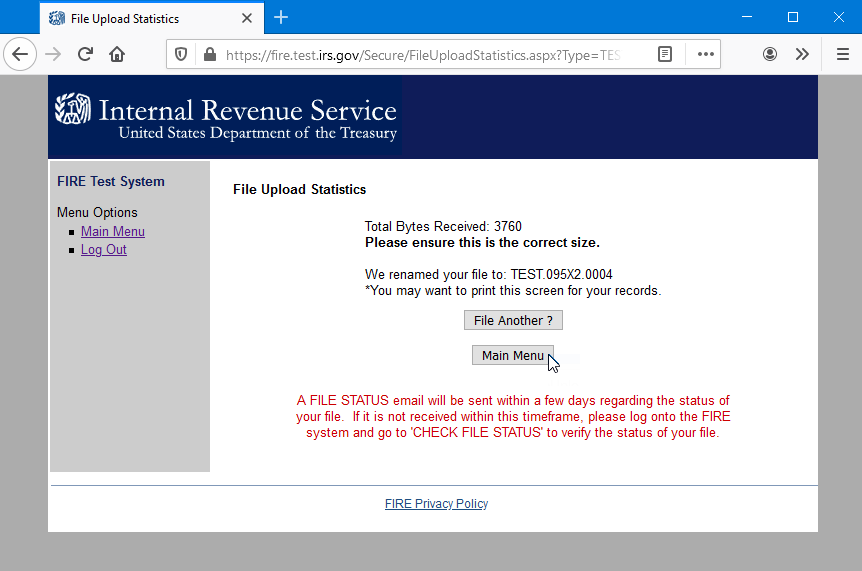Show site security info via padlock

coord(209,55)
